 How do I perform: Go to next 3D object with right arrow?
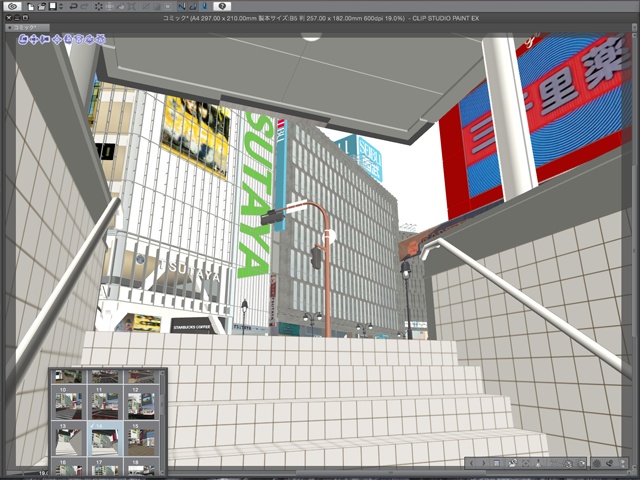(484, 463)
